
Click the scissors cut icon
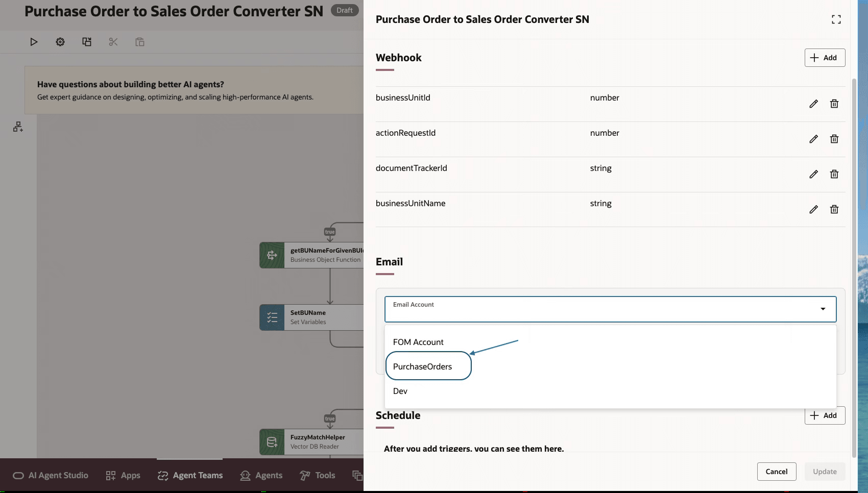click(x=113, y=42)
